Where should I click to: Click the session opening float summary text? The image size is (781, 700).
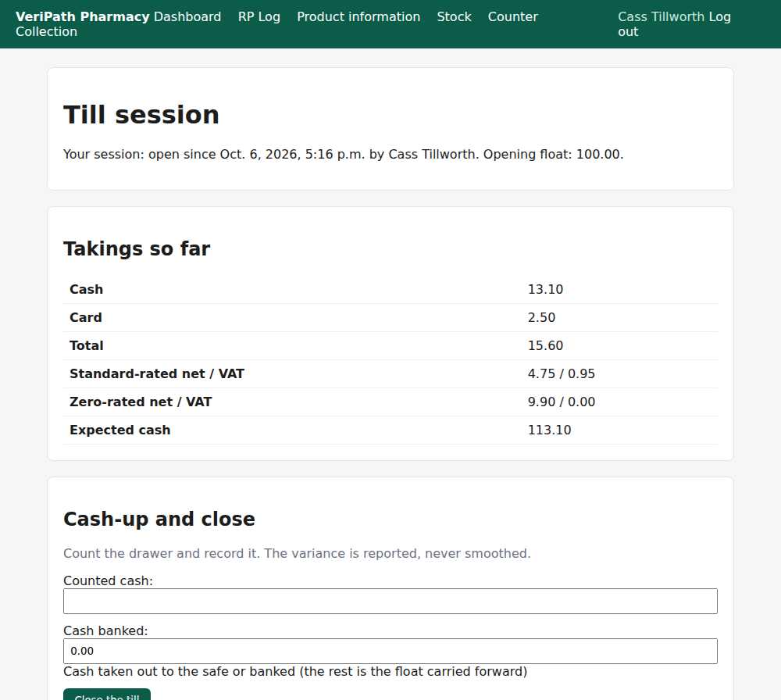[343, 155]
